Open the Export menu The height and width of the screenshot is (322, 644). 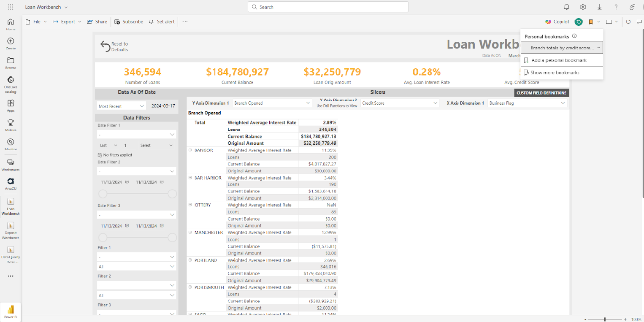pyautogui.click(x=67, y=22)
